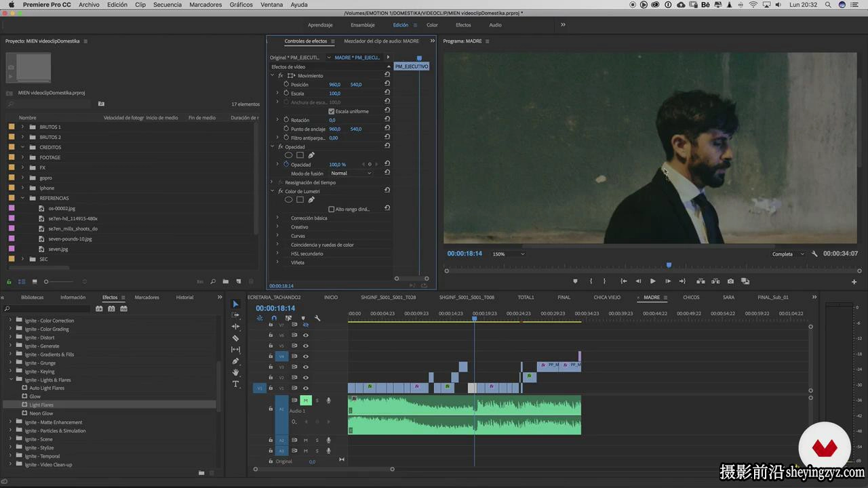Unmute the Audio 1 track
868x488 pixels.
click(306, 401)
